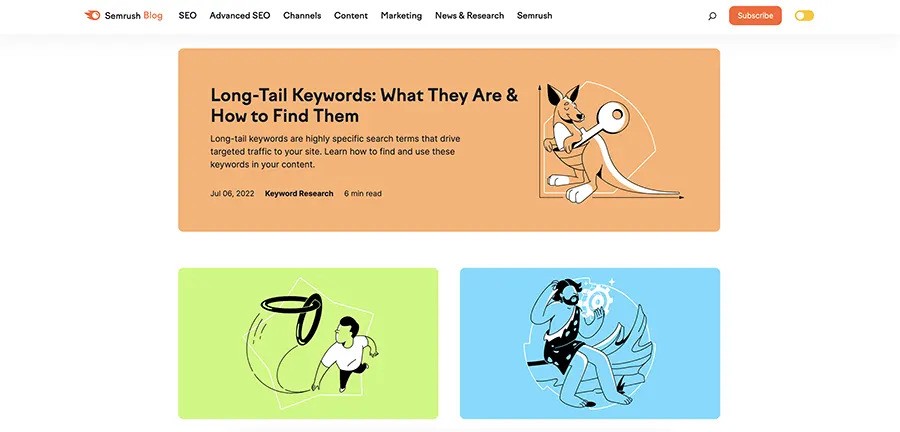900x432 pixels.
Task: Click the kangaroo with key illustration
Action: pyautogui.click(x=610, y=142)
